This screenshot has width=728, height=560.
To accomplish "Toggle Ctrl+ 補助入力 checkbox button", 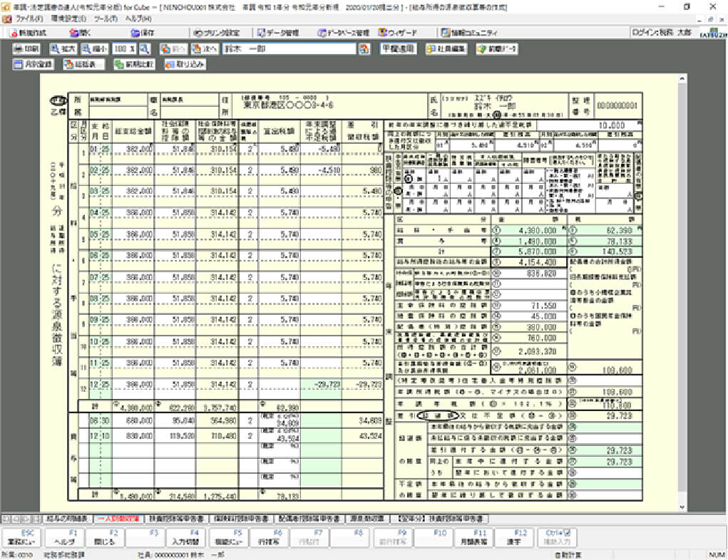I will [556, 537].
